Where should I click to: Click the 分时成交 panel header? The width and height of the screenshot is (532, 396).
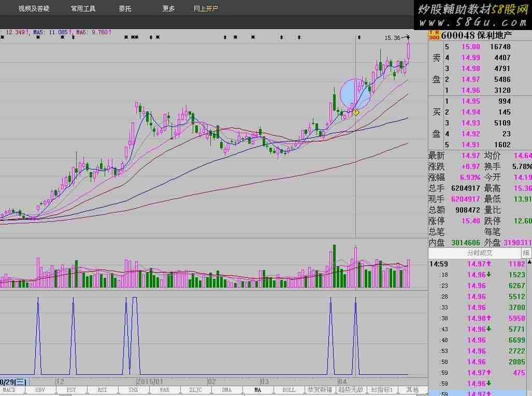[x=479, y=253]
